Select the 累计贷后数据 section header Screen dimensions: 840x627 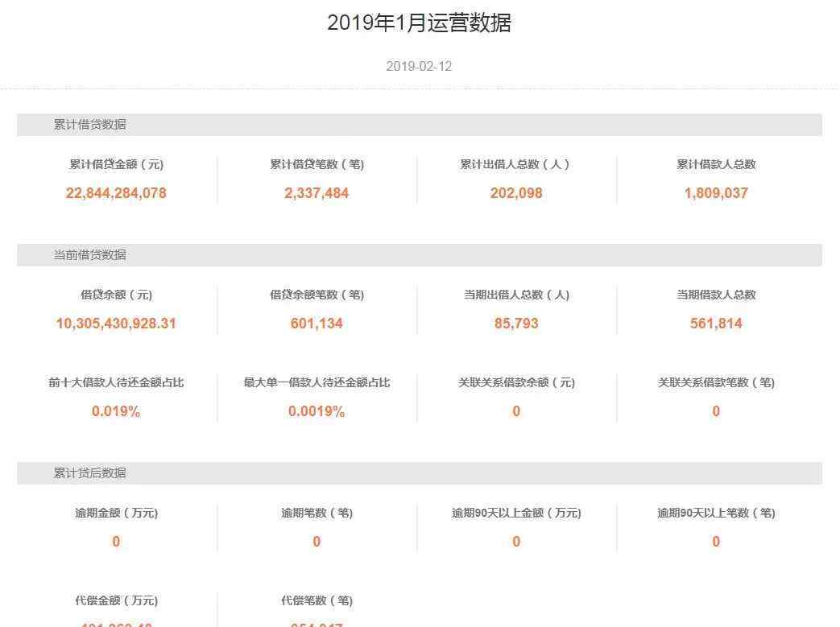coord(89,473)
